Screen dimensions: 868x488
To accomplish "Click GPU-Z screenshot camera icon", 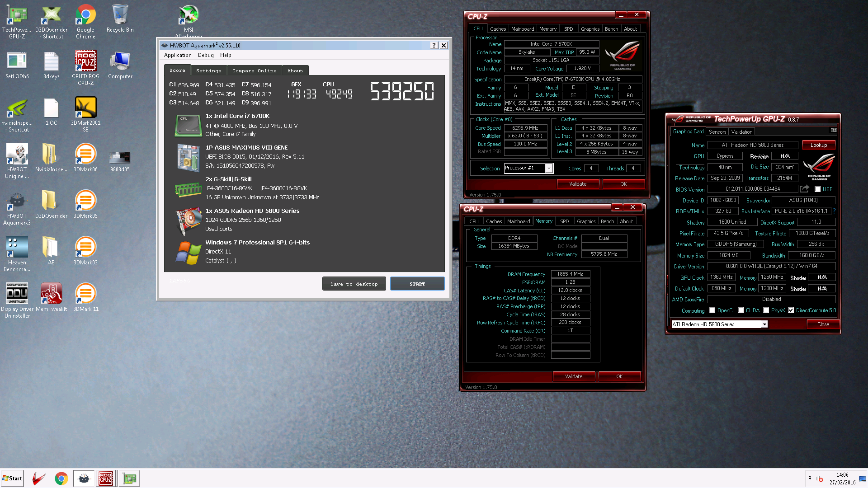I will click(834, 130).
